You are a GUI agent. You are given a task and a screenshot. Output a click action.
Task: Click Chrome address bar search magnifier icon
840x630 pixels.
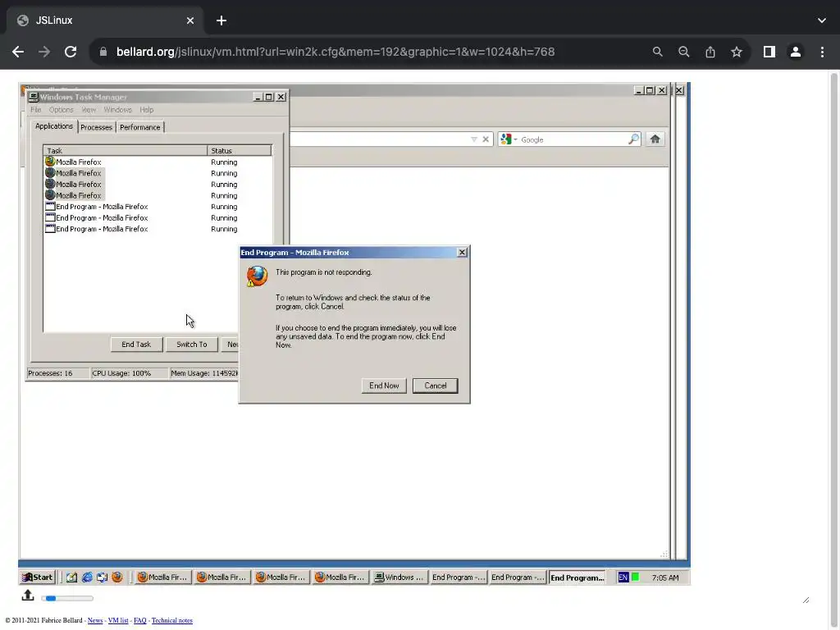(x=657, y=52)
